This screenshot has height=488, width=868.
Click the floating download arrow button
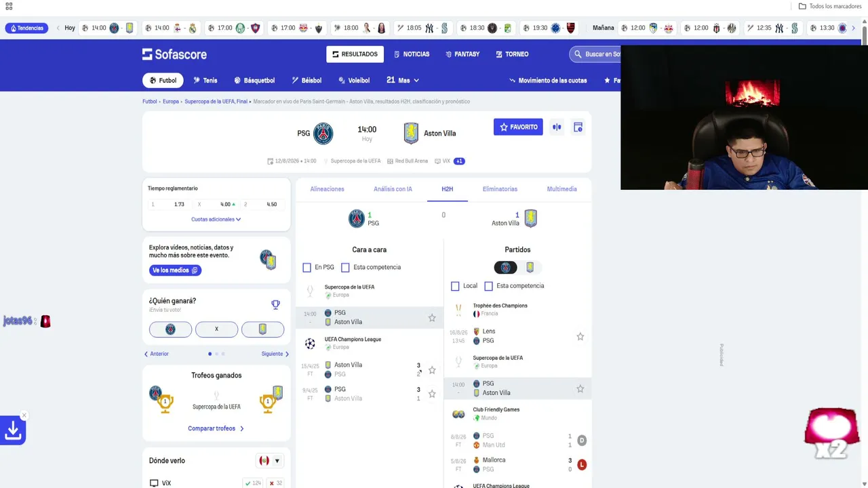(13, 430)
